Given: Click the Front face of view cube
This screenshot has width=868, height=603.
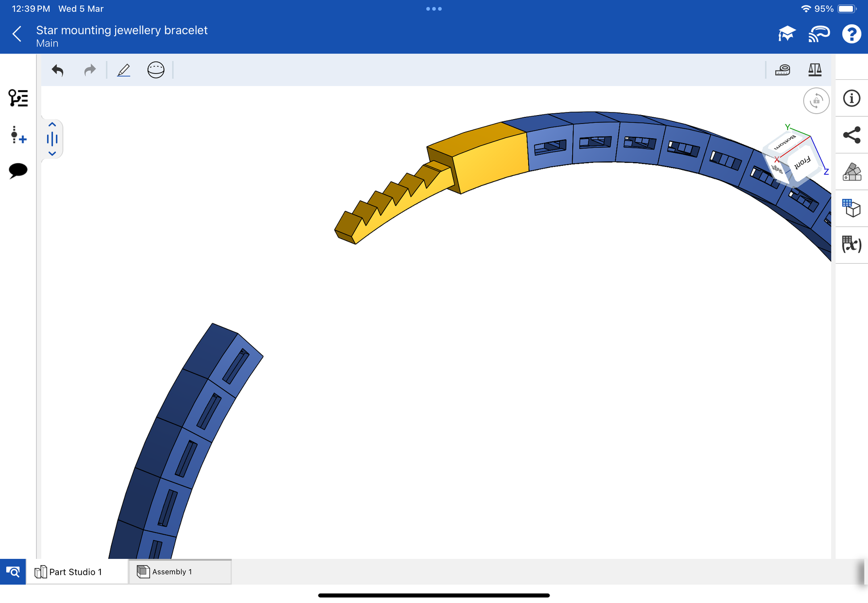Looking at the screenshot, I should (802, 163).
